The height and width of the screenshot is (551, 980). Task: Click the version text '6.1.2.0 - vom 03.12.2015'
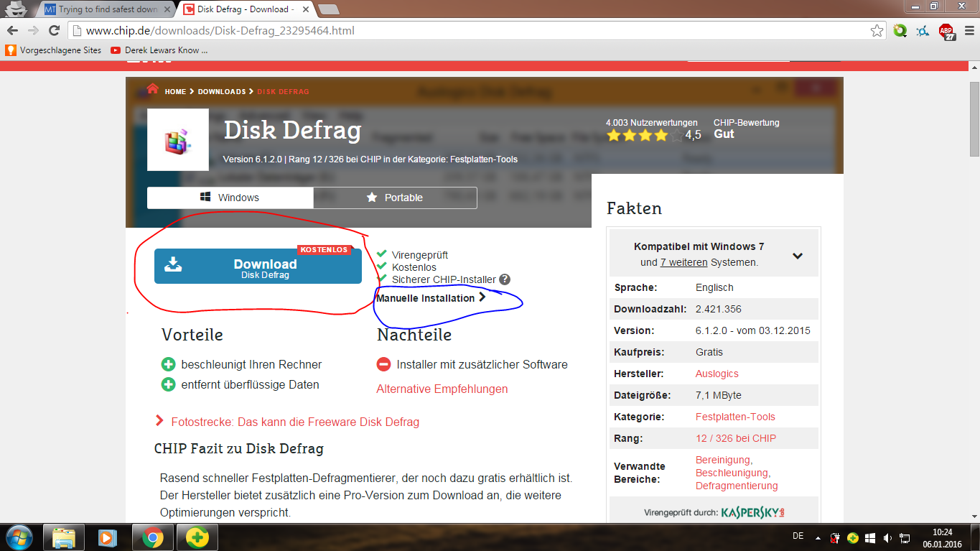(753, 330)
